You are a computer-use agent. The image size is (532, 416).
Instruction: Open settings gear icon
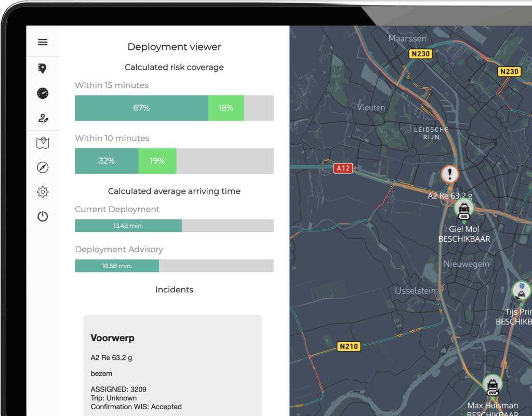43,192
